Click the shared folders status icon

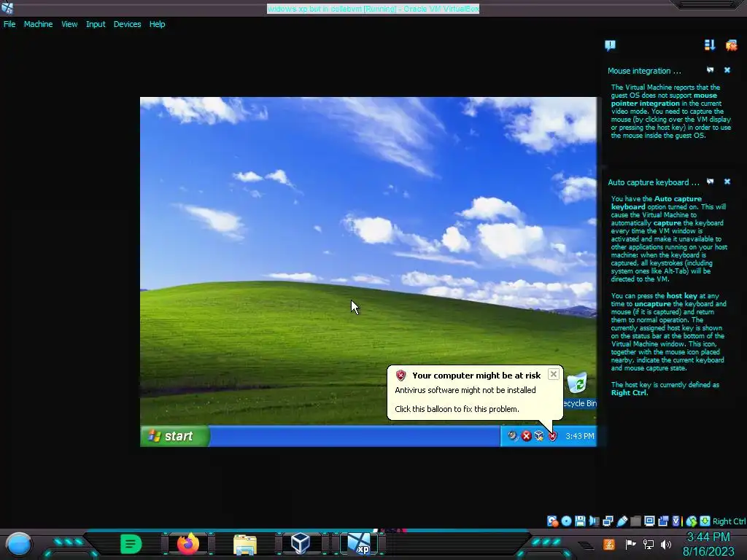pyautogui.click(x=635, y=521)
